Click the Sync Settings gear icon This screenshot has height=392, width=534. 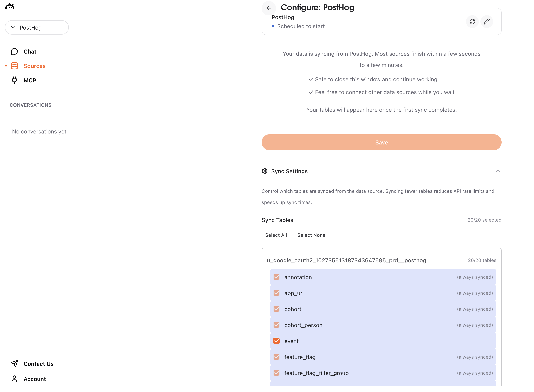[265, 171]
